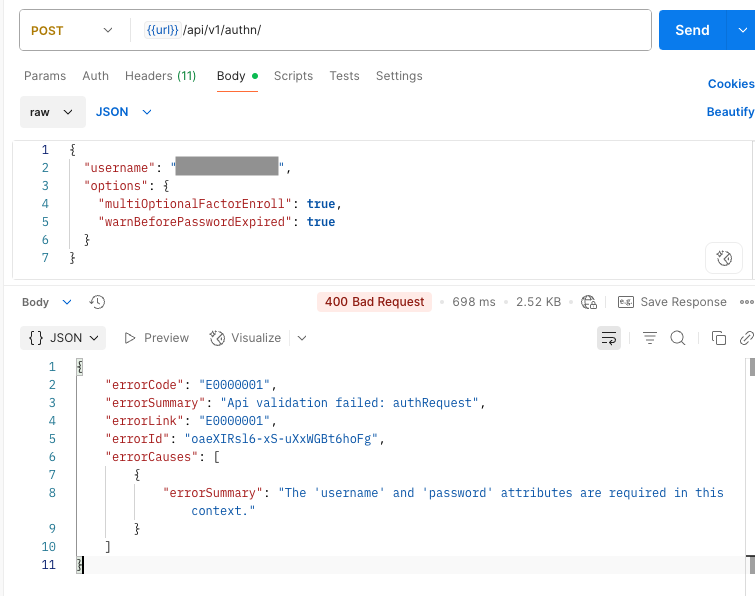Expand the Visualize options chevron
Screen dimensions: 755x596
click(302, 338)
